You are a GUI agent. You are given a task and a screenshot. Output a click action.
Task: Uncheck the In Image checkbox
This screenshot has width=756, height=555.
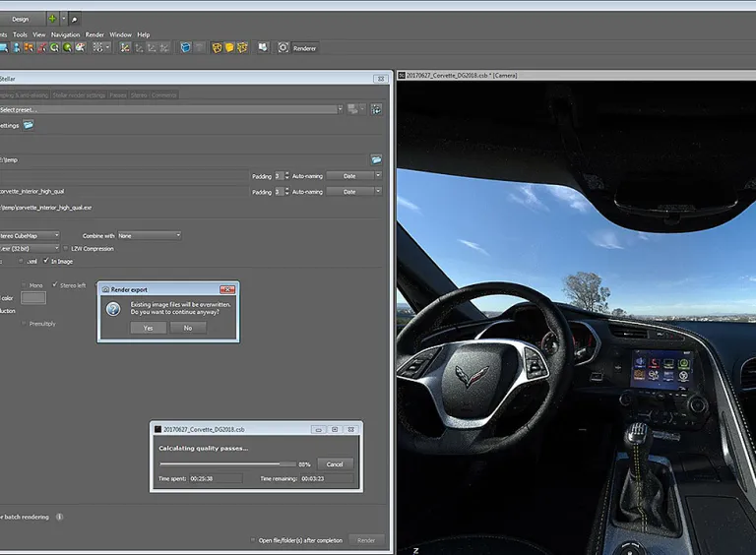point(46,261)
